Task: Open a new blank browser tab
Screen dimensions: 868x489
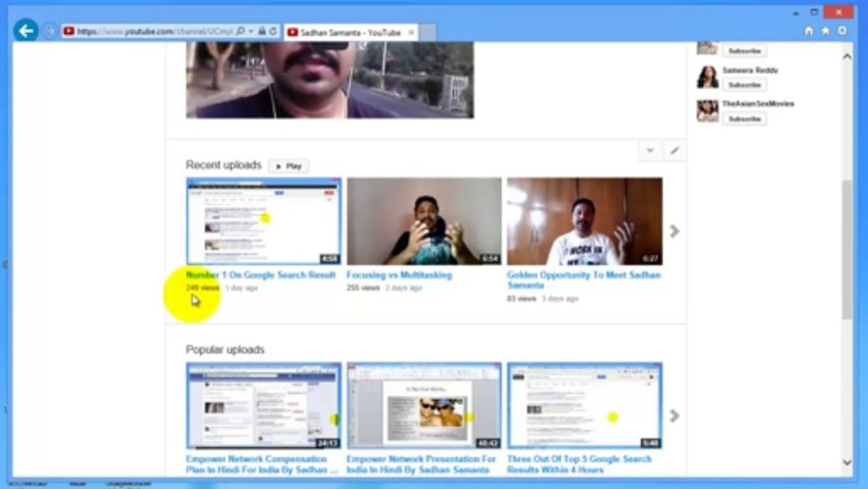Action: (x=427, y=32)
